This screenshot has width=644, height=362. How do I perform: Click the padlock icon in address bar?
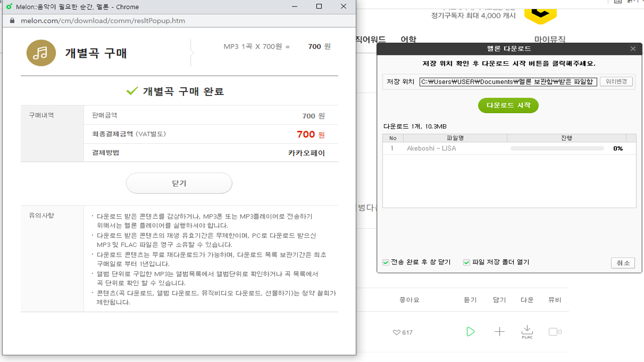click(x=13, y=21)
